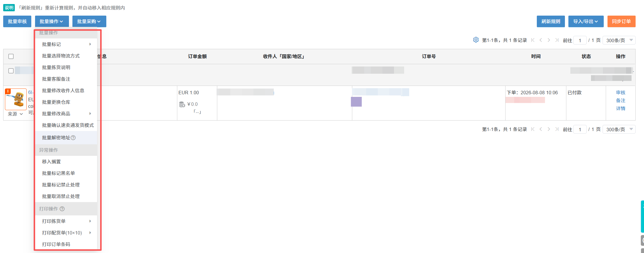Click the page number field below table

click(580, 129)
